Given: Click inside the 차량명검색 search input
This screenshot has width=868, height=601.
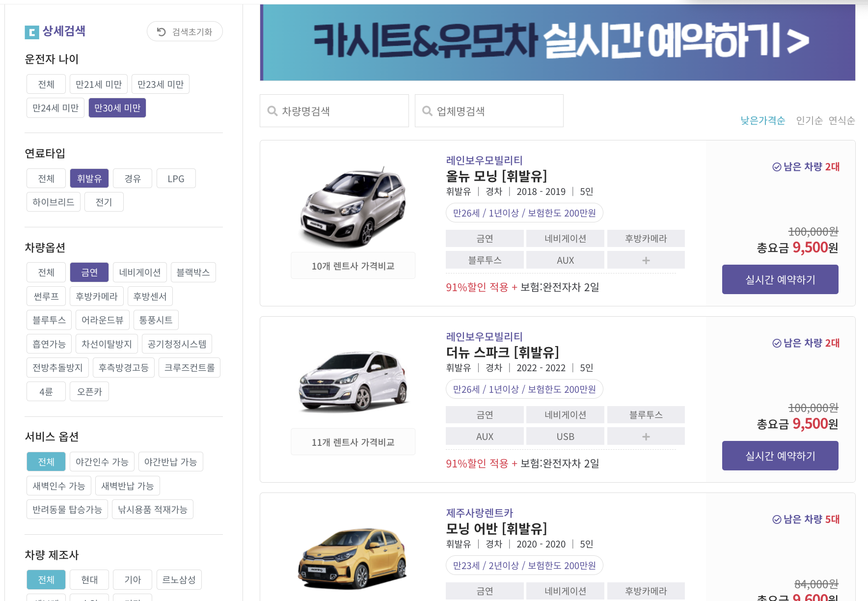Looking at the screenshot, I should click(x=339, y=111).
